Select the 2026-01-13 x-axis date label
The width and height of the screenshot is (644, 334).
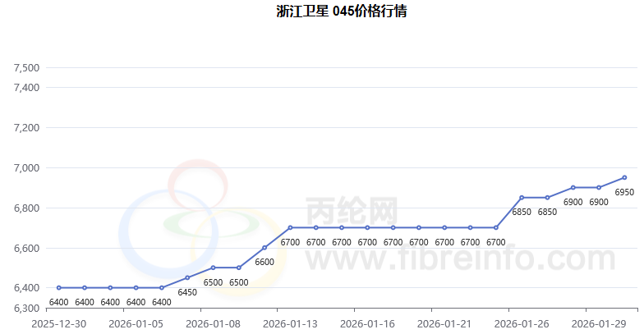(291, 324)
